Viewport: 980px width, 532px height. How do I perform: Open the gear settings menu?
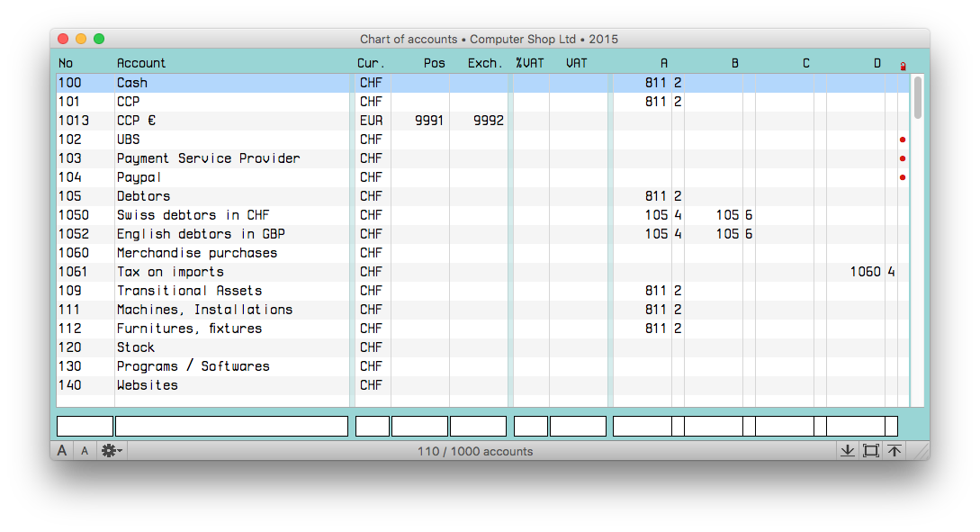[112, 451]
